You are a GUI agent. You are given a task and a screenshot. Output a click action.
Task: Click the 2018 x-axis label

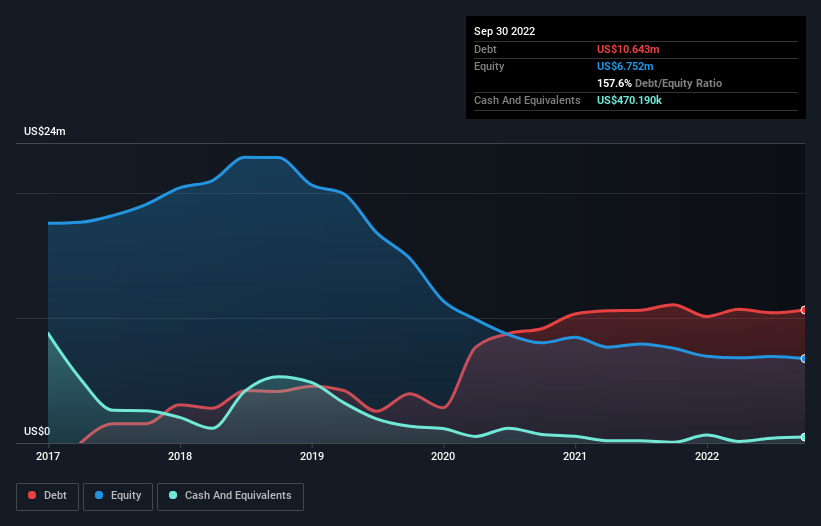pos(180,456)
